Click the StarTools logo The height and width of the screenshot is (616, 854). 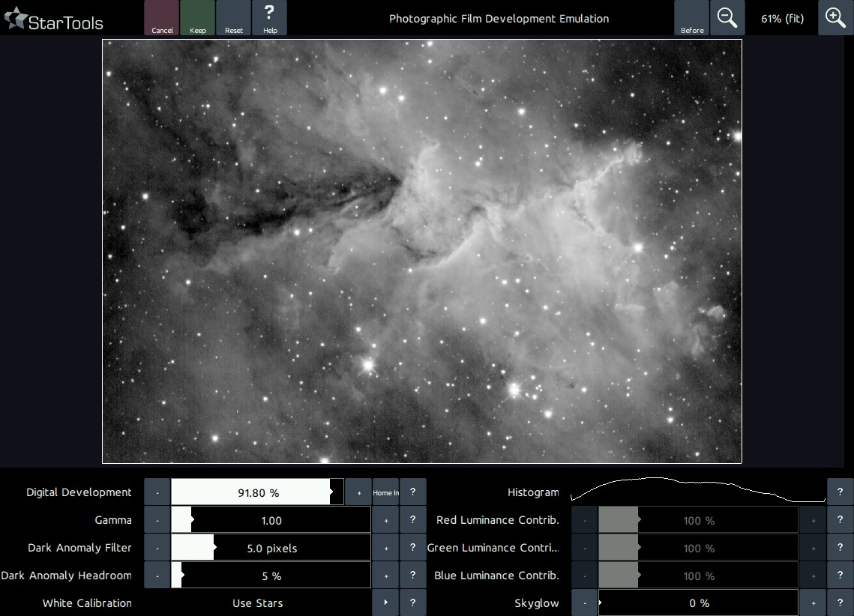[54, 21]
